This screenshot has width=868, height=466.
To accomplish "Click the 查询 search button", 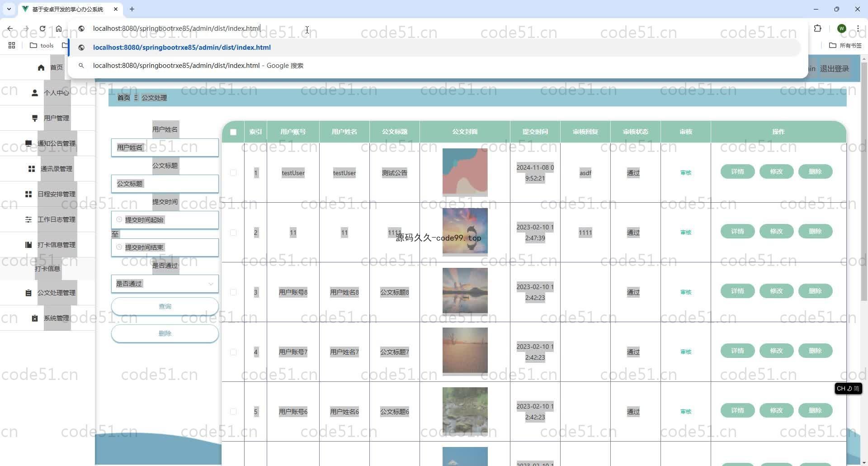I will (x=165, y=306).
